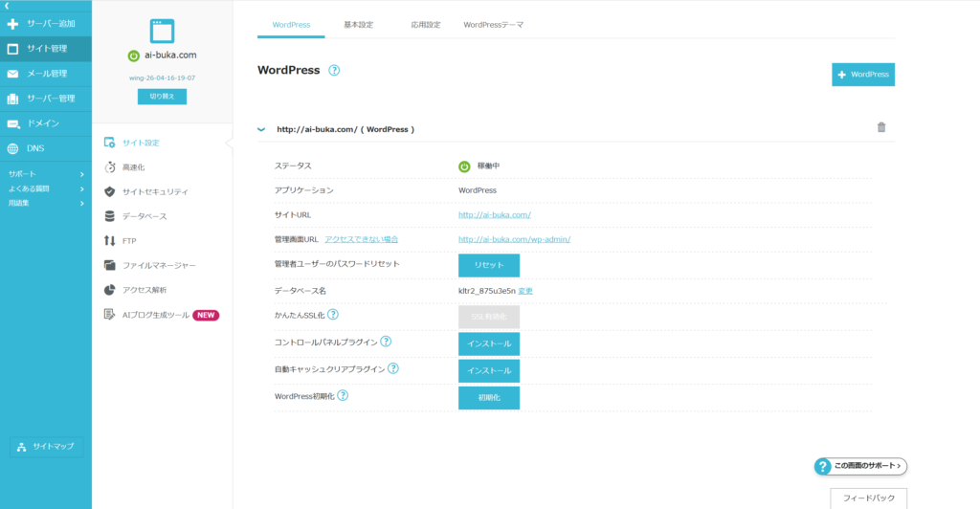
Task: Click the ドメイン icon in sidebar
Action: pos(13,123)
